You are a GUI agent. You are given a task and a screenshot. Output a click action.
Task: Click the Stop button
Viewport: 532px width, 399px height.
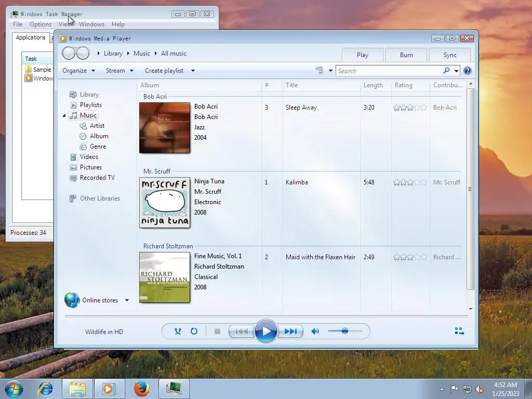(x=218, y=331)
